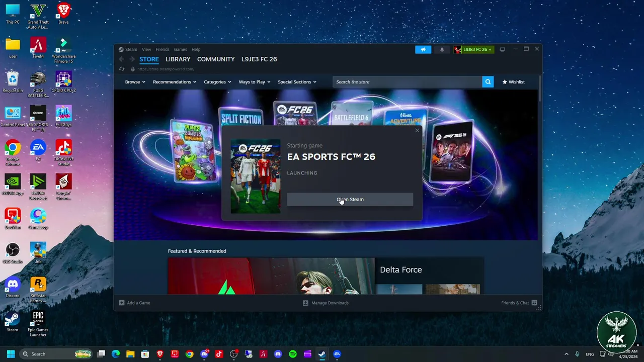Click the taskbar Search box
The height and width of the screenshot is (362, 644).
pos(56,354)
